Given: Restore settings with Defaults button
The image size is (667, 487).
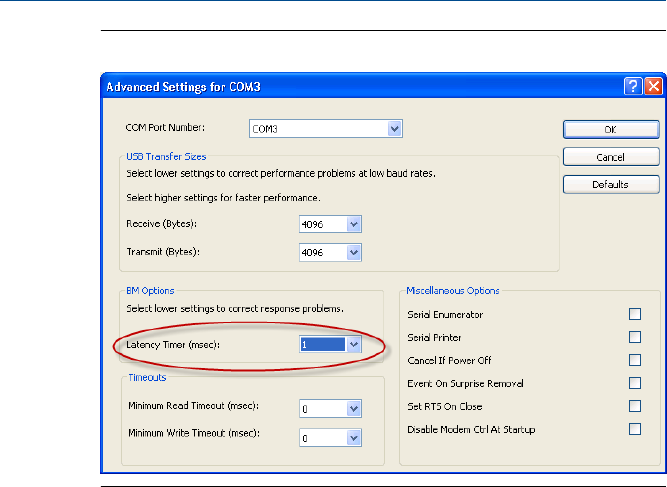Looking at the screenshot, I should click(x=610, y=184).
